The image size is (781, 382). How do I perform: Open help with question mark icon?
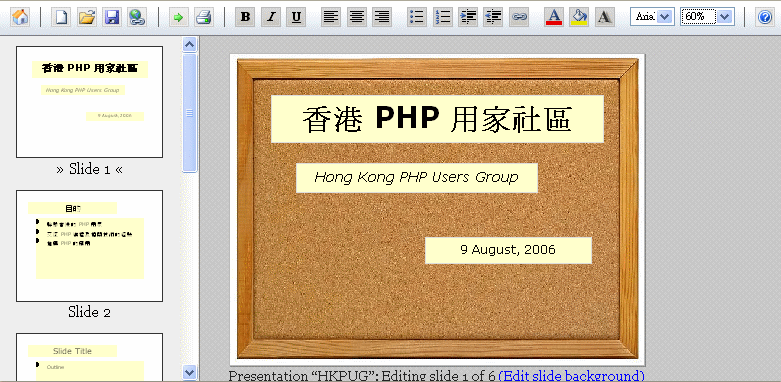coord(765,17)
